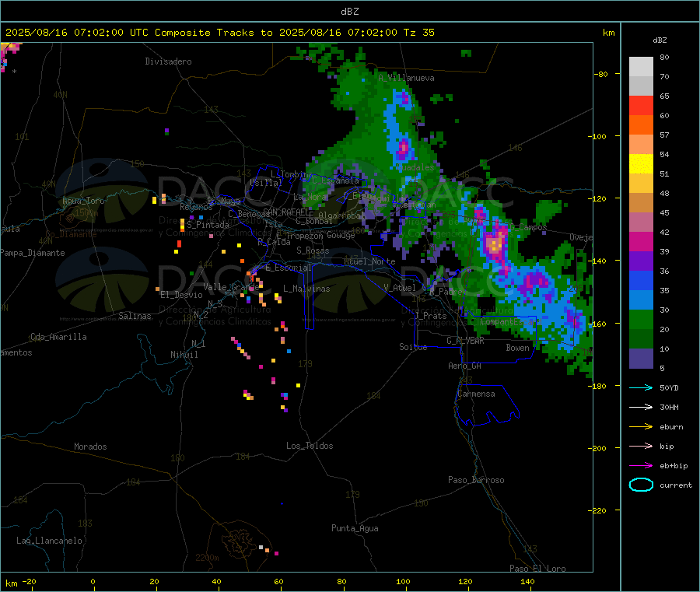Viewport: 700px width, 592px height.
Task: Click the red 60 dBZ color swatch
Action: tap(641, 105)
